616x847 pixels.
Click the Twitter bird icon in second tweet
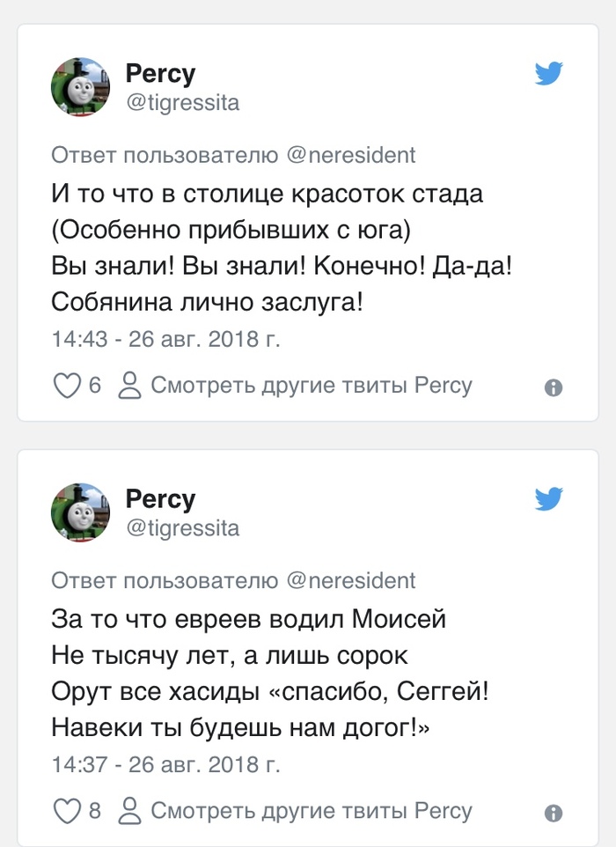point(548,500)
